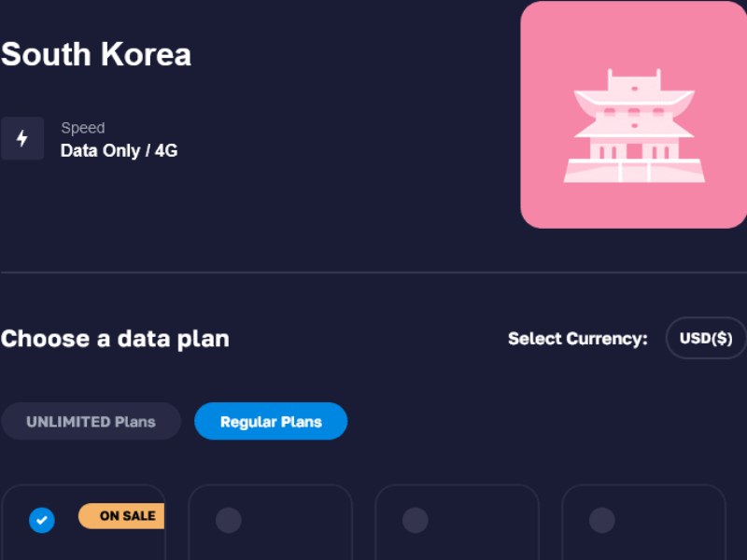This screenshot has height=560, width=747.
Task: Click the white checkmark on the selected plan
Action: coord(42,520)
